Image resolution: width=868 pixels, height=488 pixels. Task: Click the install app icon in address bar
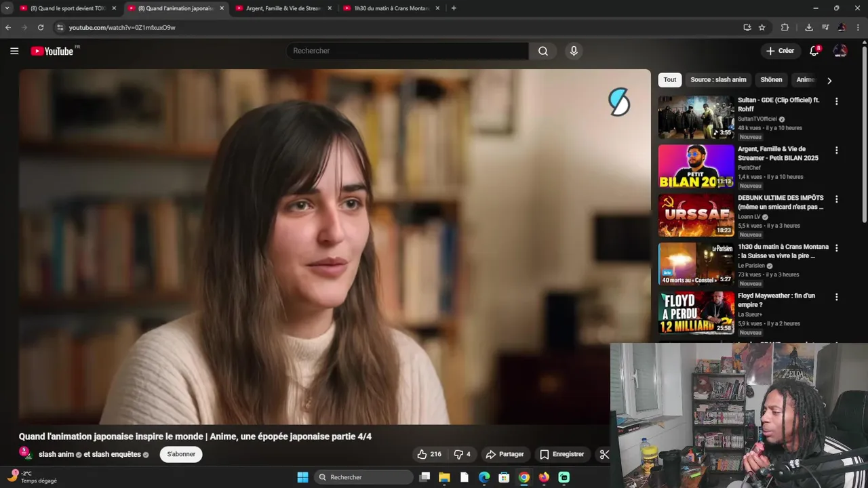click(747, 27)
